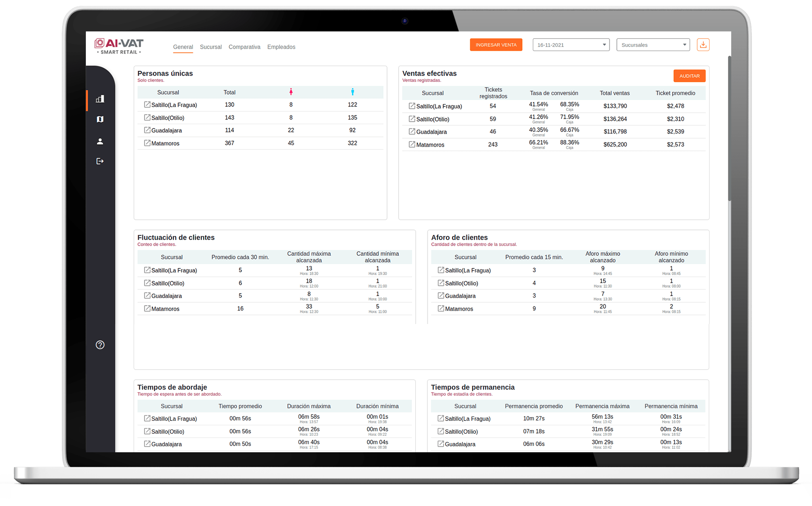Click the AUDITAR button
This screenshot has height=506, width=812.
tap(689, 76)
